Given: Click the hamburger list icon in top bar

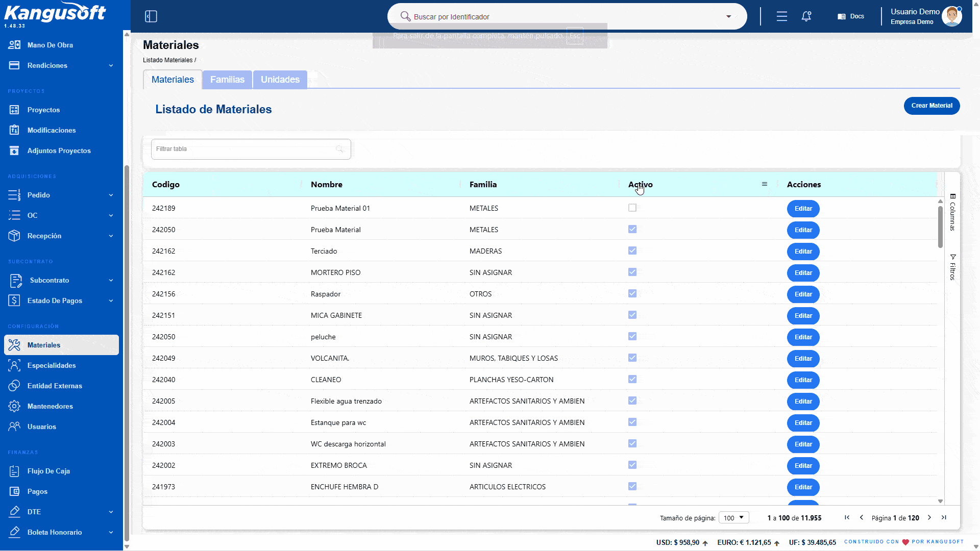Looking at the screenshot, I should (x=782, y=16).
